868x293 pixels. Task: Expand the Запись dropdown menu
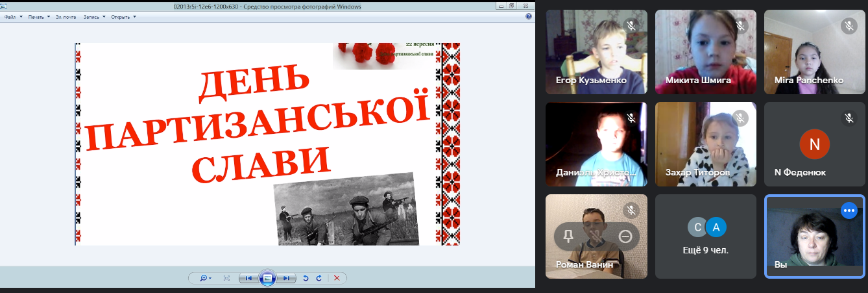click(95, 17)
